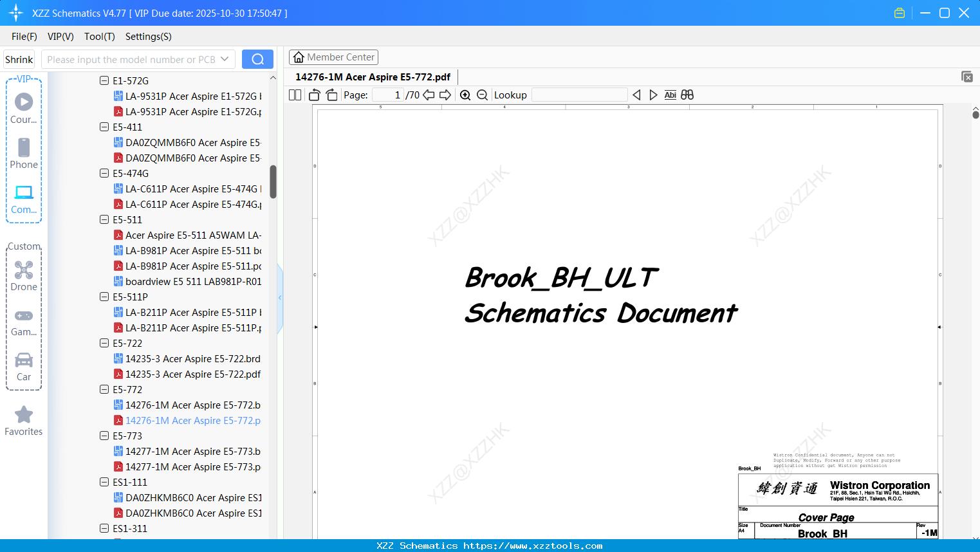Open Favorites star
The height and width of the screenshot is (552, 980).
24,421
